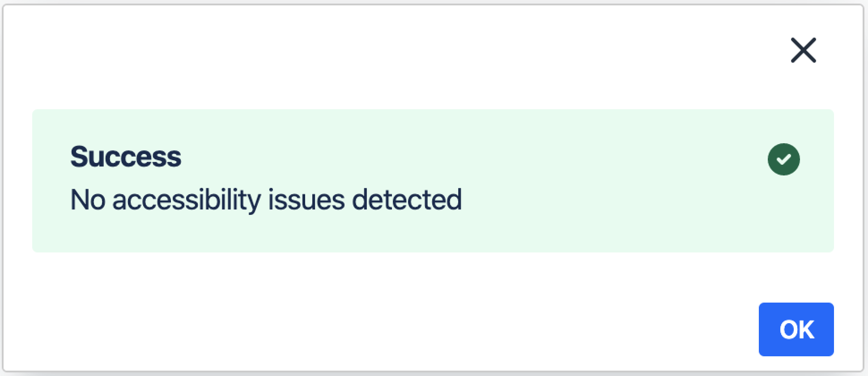Click the word 'issues' in the notification
The image size is (868, 376).
306,200
